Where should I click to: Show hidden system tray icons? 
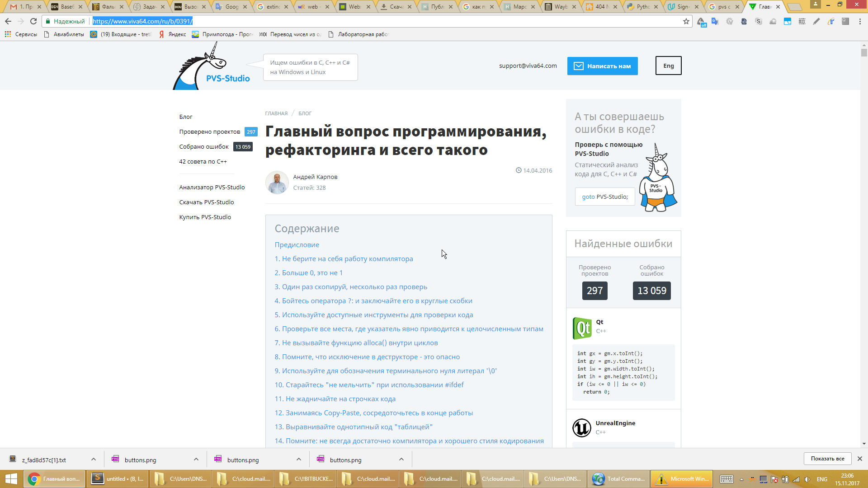point(741,479)
